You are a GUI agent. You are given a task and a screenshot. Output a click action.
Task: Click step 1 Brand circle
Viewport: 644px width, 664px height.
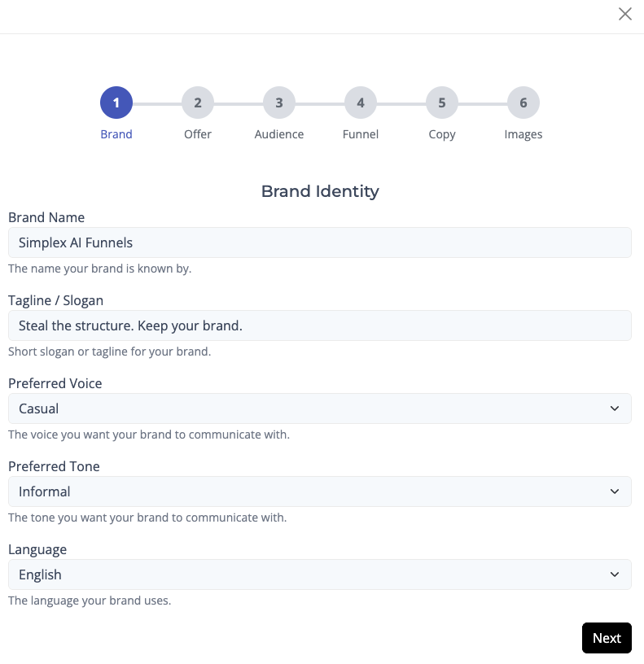[x=116, y=103]
